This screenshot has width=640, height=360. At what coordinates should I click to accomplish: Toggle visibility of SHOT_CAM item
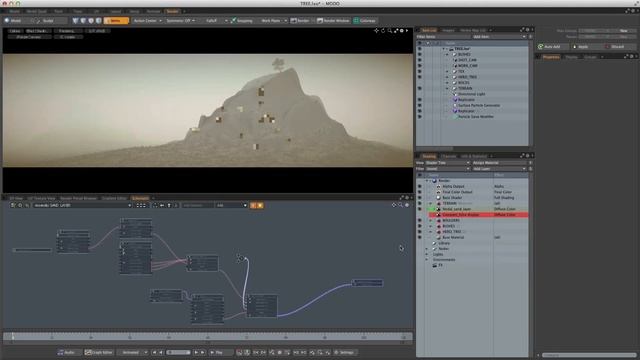(419, 60)
